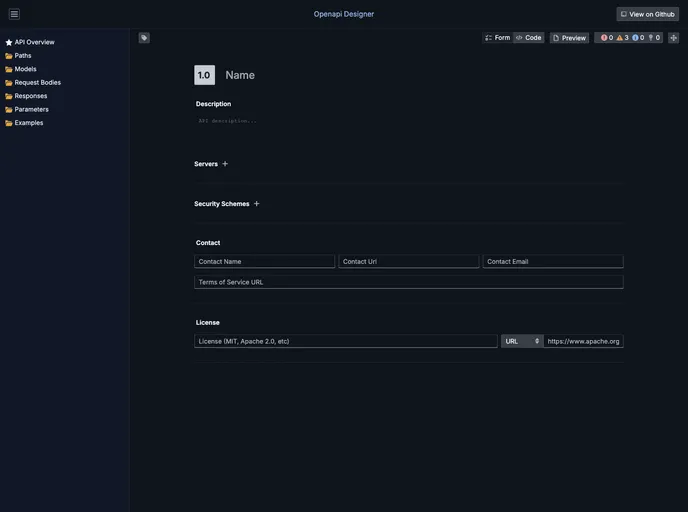The image size is (688, 512).
Task: Add a new server
Action: (225, 164)
